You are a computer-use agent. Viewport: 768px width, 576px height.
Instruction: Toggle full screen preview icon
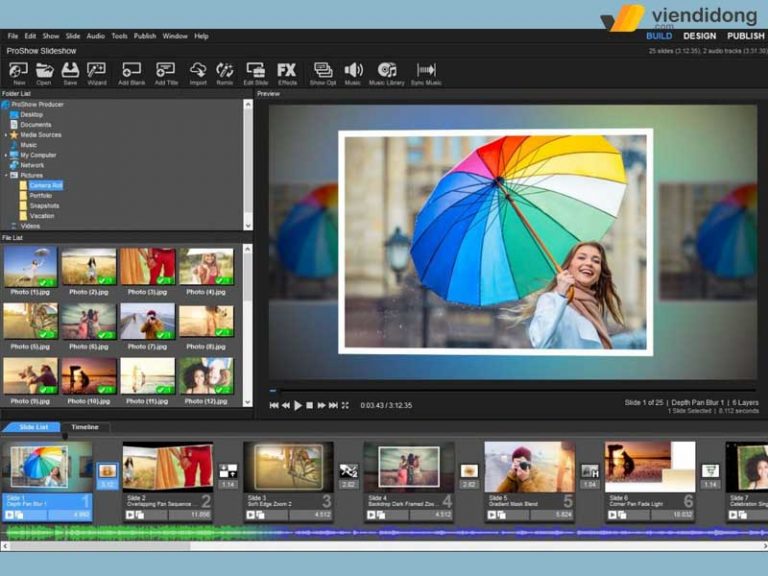345,405
